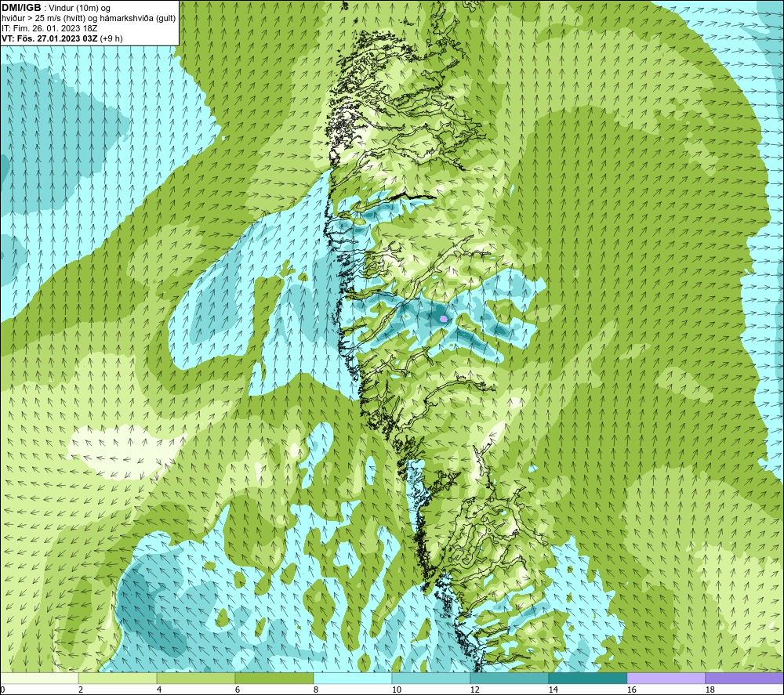The height and width of the screenshot is (695, 784).
Task: Click the '(+9 h)' forecast offset text
Action: point(111,38)
